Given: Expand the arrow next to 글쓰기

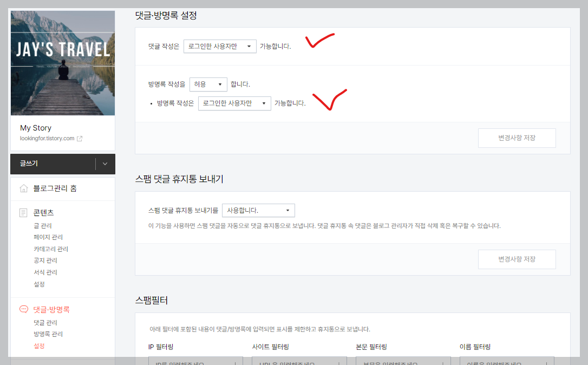Looking at the screenshot, I should point(105,164).
